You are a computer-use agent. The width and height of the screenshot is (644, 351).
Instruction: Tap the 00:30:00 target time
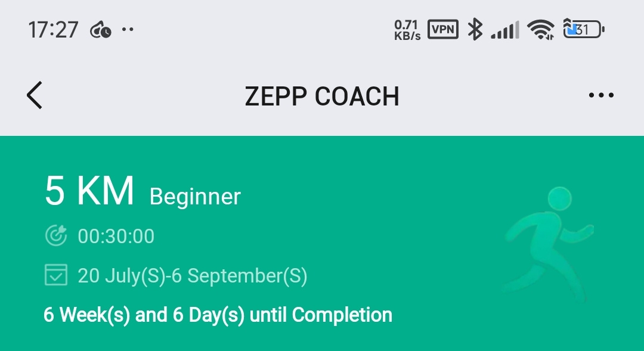tap(116, 236)
